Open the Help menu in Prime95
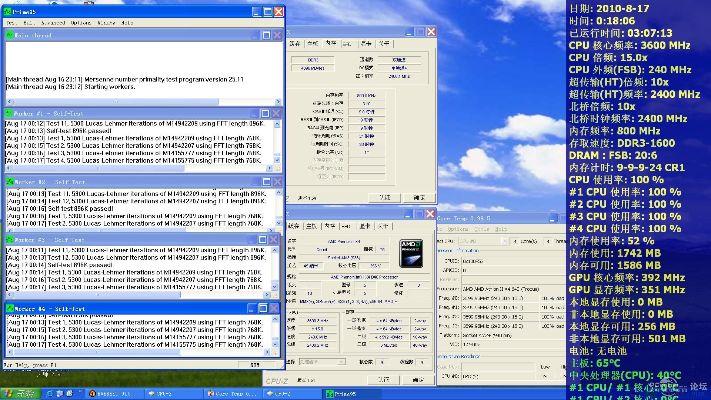Image resolution: width=711 pixels, height=400 pixels. click(x=127, y=21)
